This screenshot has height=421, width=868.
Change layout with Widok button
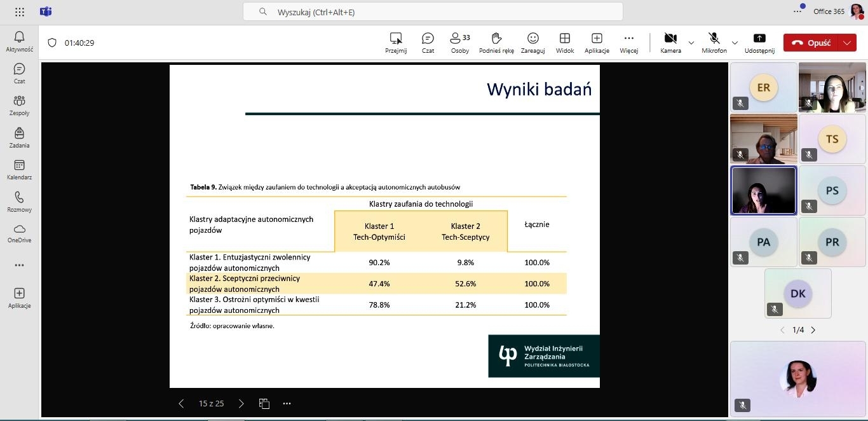coord(564,43)
